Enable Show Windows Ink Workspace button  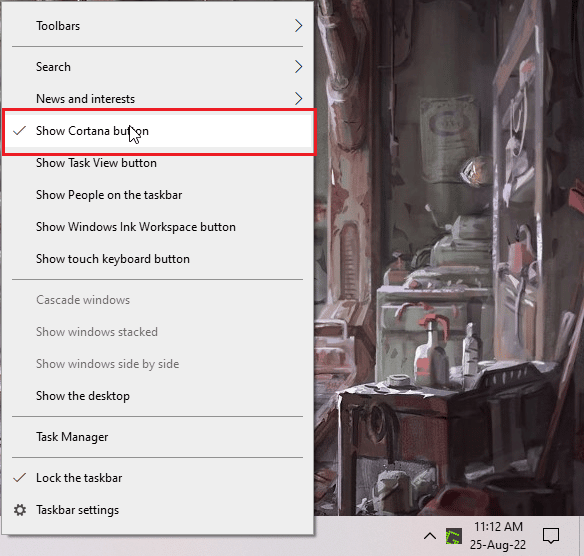(x=157, y=227)
